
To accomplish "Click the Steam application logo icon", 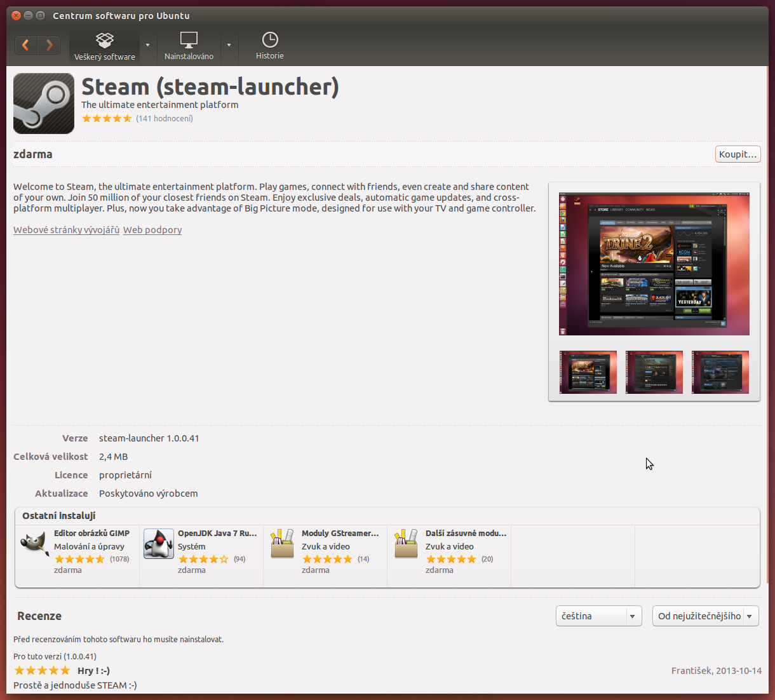I will 44,104.
